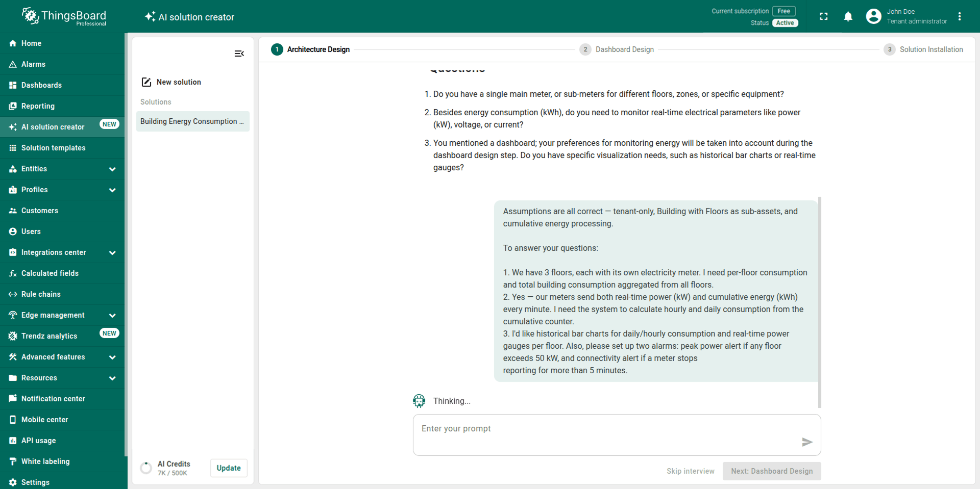Click the chat scrollbar
The image size is (980, 489).
click(819, 301)
